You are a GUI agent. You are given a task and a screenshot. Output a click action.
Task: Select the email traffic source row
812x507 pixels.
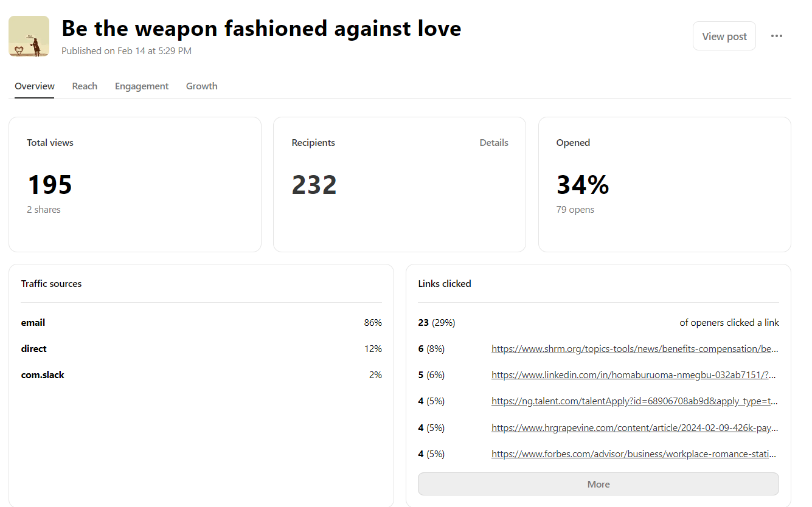point(201,323)
